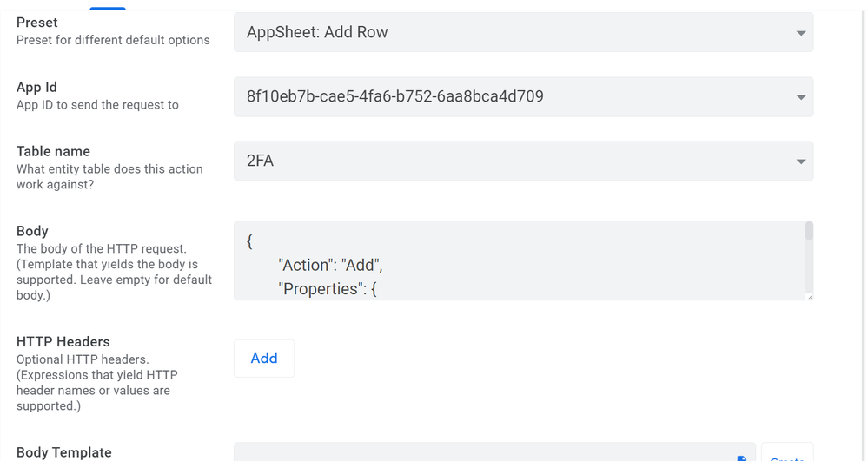Click the Body Template input field
This screenshot has height=461, width=868.
coord(494,452)
